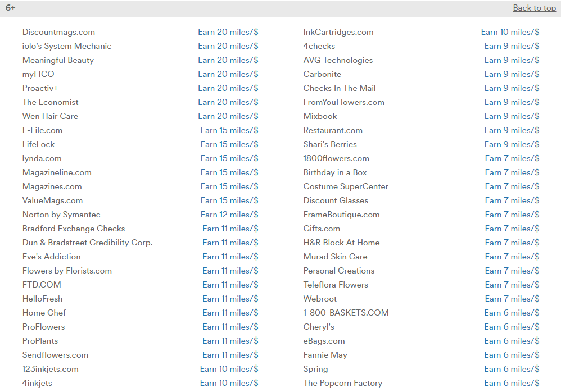Open 4checks Earn 9 miles/$ link
This screenshot has height=392, width=561.
click(512, 46)
